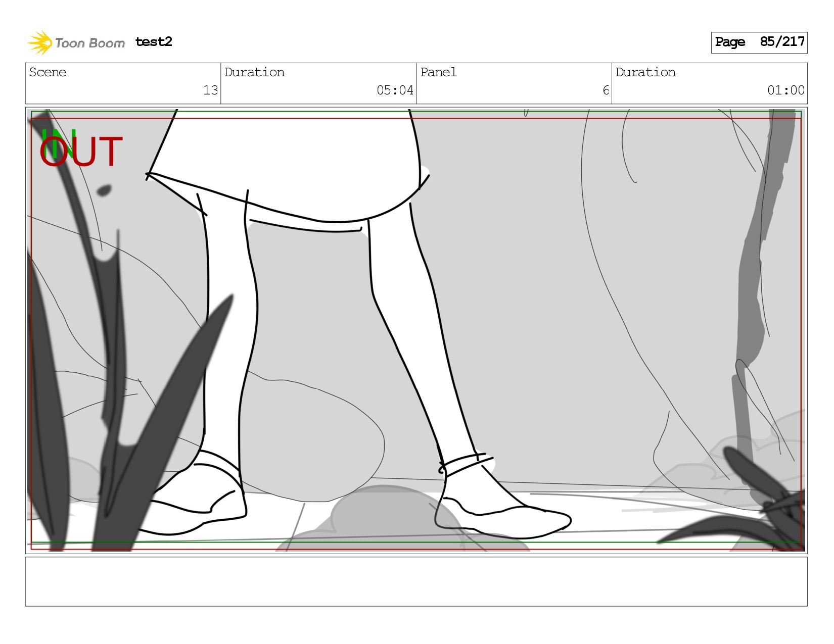Click the panel duration '01:00'

point(785,90)
